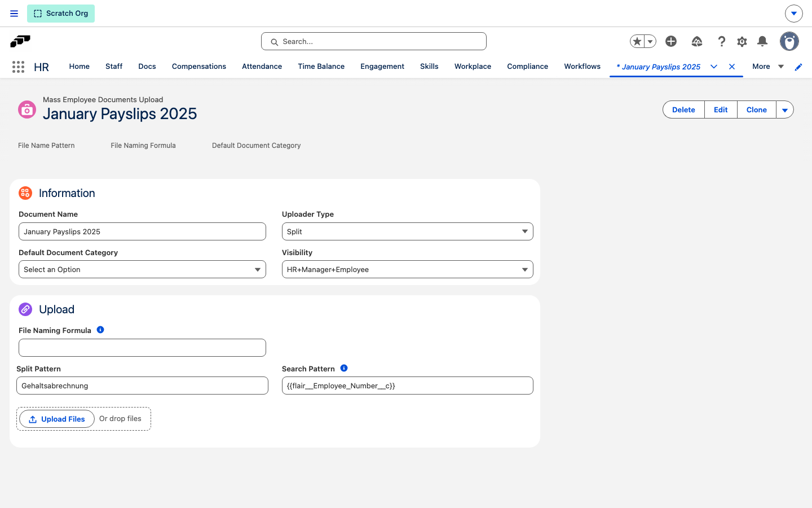
Task: Open the Compliance tab
Action: [527, 67]
